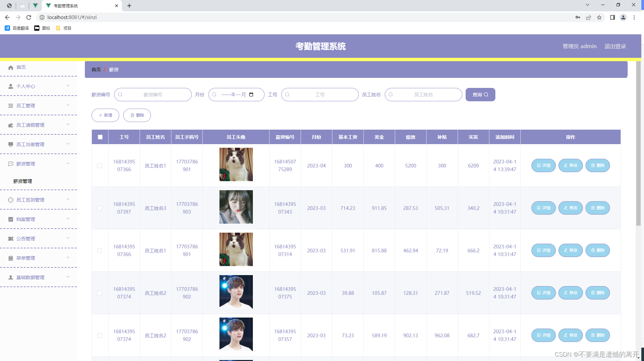Click the 薪资编号 search input field
The image size is (644, 361).
153,95
